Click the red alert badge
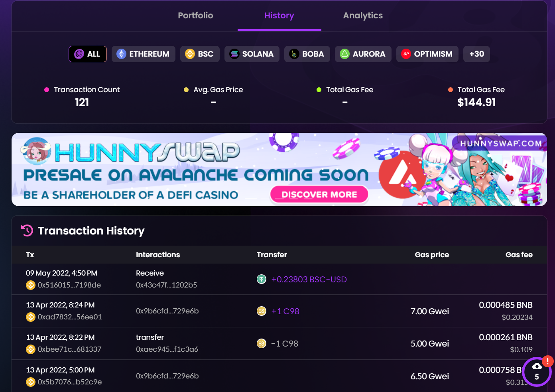Viewport: 555px width, 392px height. [x=547, y=361]
